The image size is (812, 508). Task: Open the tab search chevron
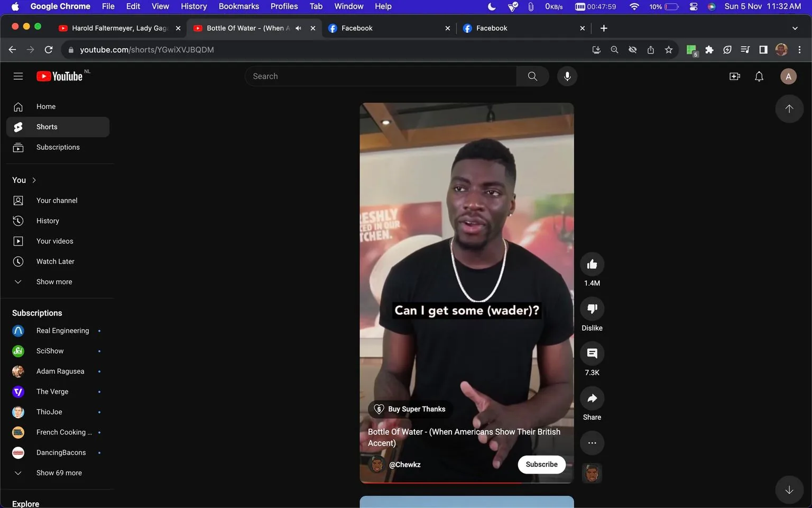795,28
